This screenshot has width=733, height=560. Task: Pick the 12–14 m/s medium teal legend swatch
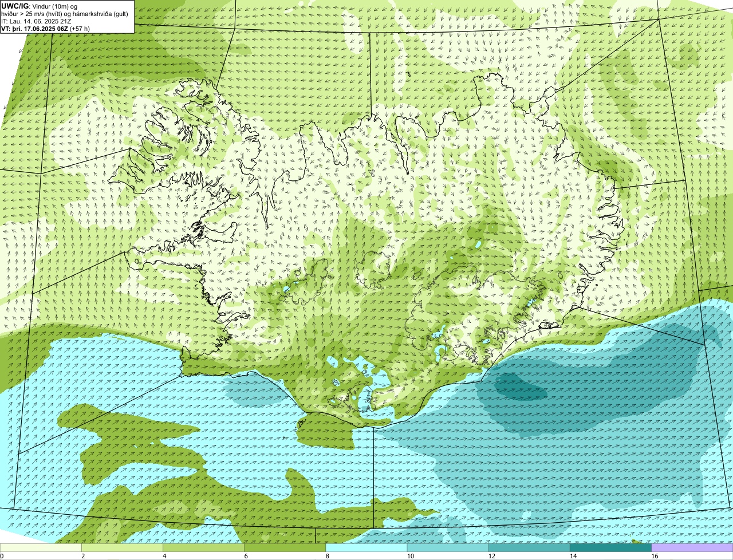click(529, 547)
